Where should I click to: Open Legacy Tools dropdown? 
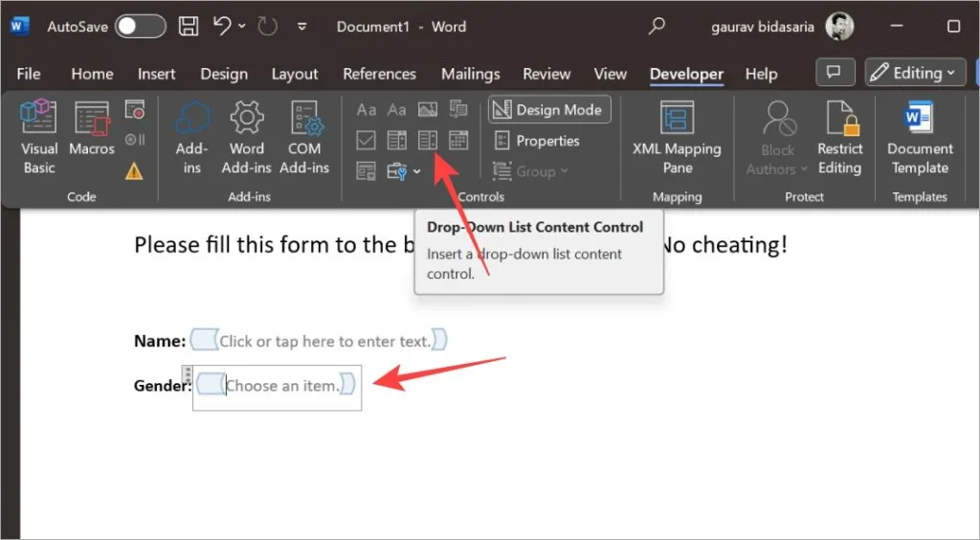404,170
